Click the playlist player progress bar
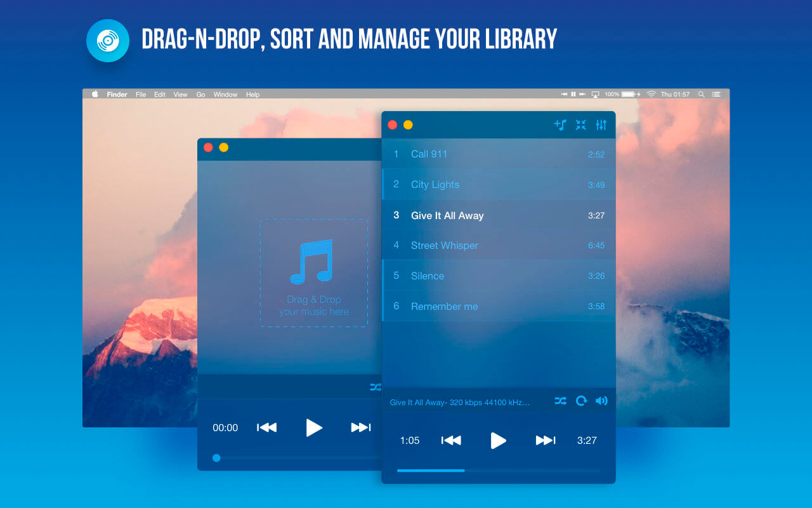The height and width of the screenshot is (508, 812). [x=499, y=471]
